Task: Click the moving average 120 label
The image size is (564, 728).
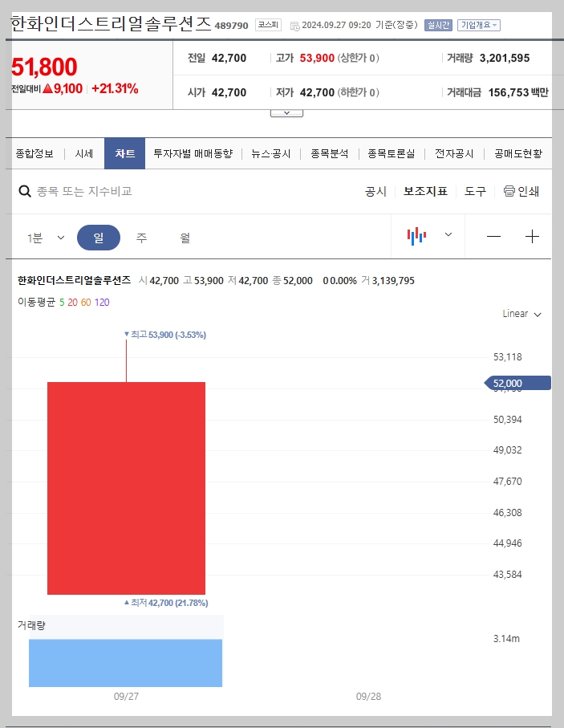Action: [102, 303]
